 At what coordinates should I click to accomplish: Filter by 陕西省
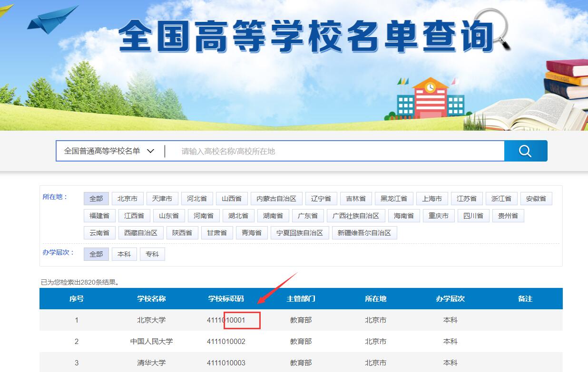[x=182, y=233]
